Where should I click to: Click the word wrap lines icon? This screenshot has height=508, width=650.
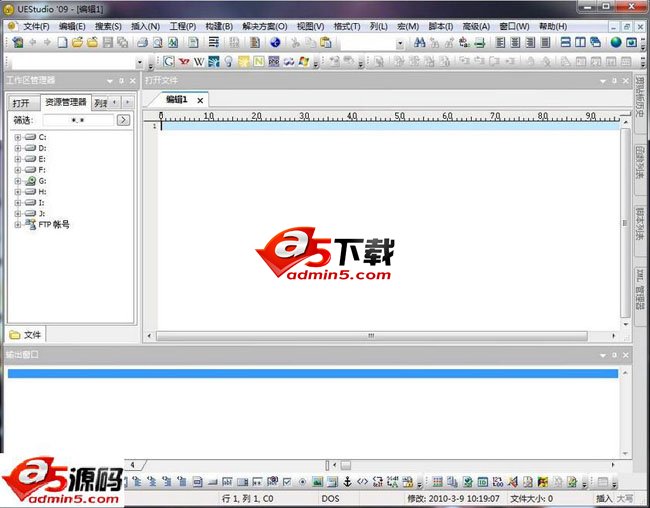[x=214, y=42]
